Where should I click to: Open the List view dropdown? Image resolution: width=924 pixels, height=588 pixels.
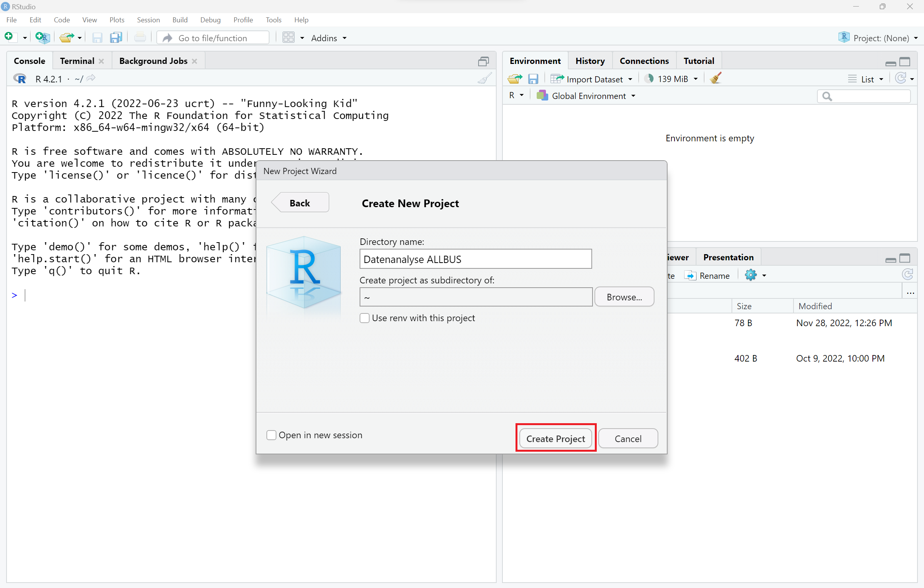[866, 79]
